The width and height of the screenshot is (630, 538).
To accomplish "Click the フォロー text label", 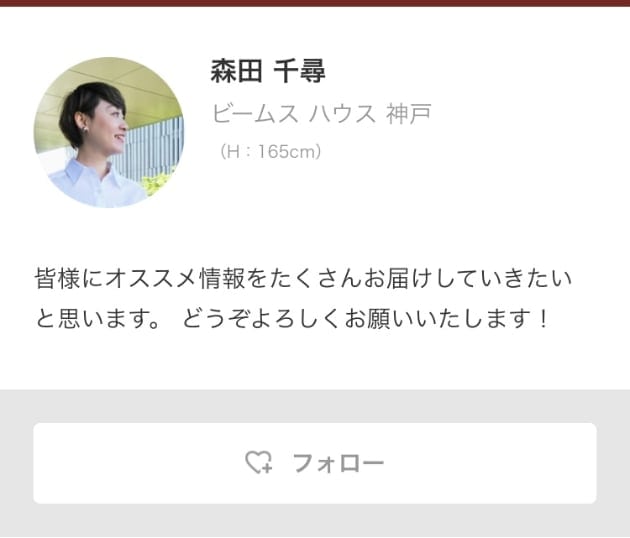I will pyautogui.click(x=338, y=463).
